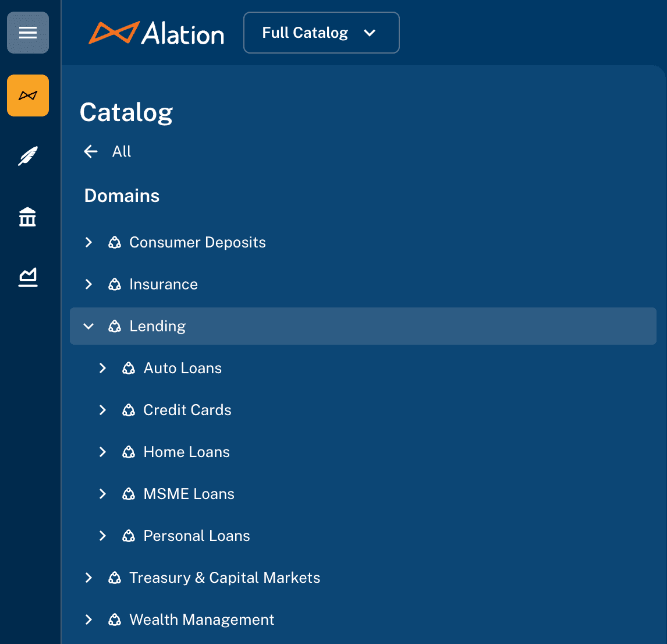Collapse the Lending domain tree
This screenshot has width=667, height=644.
88,326
